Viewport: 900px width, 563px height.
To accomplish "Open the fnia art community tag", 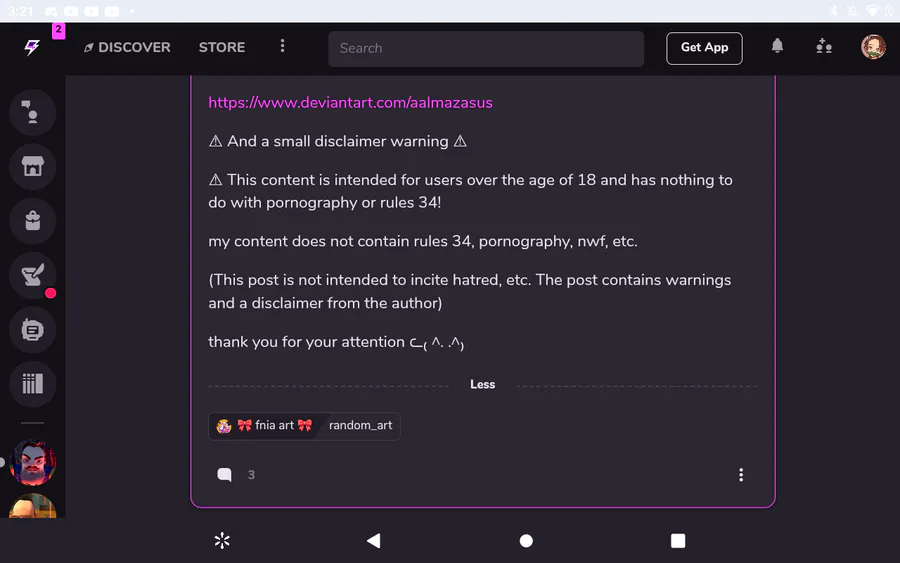I will coord(266,426).
